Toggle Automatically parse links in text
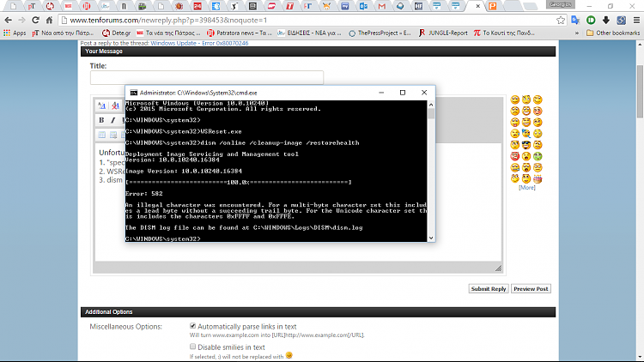Screen dimensions: 644x362 coord(192,326)
